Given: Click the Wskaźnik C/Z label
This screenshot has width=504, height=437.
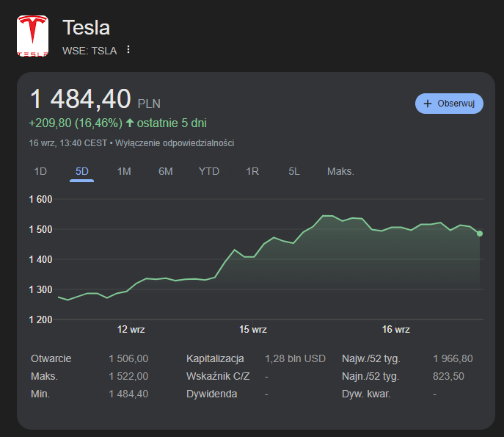Looking at the screenshot, I should [218, 376].
